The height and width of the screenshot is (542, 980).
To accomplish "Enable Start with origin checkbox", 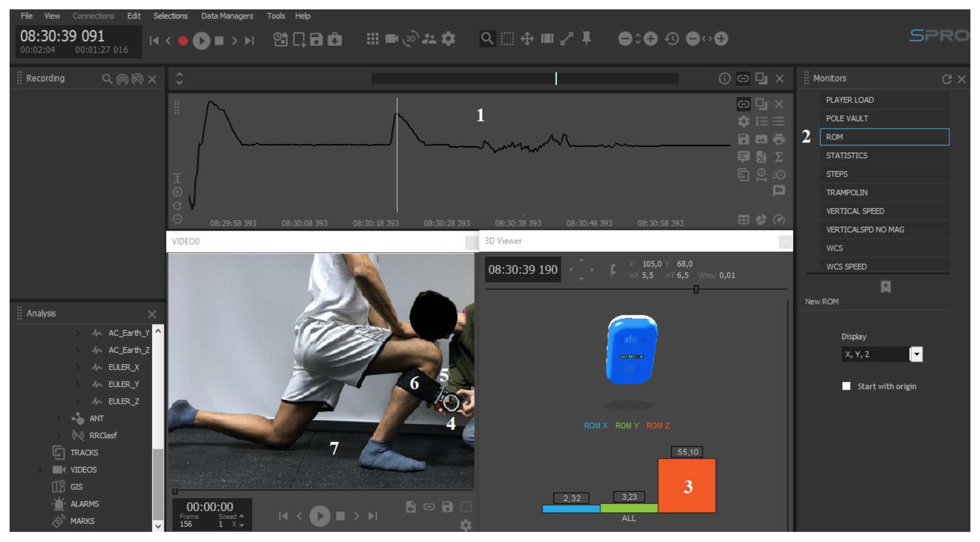I will [x=846, y=386].
